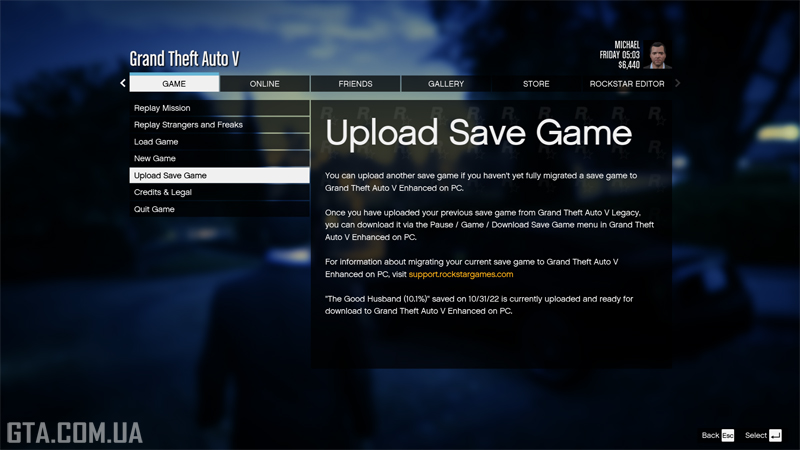Open the FRIENDS tab

[x=356, y=84]
